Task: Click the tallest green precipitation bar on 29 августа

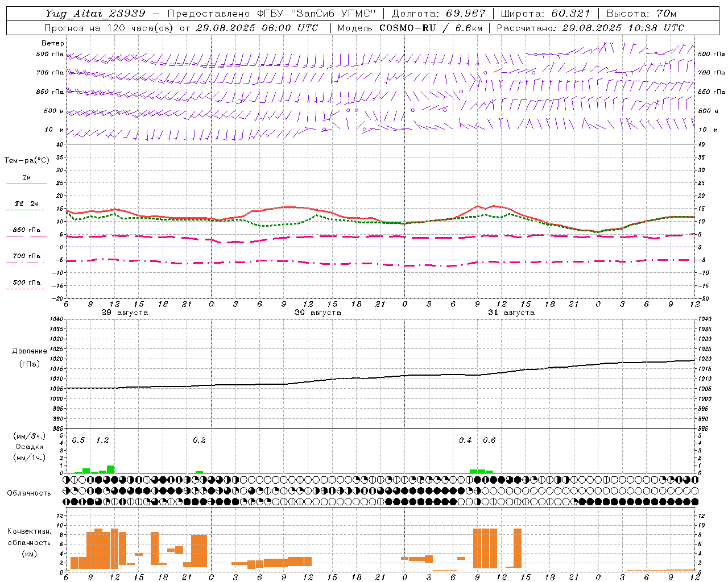Action: tap(111, 469)
